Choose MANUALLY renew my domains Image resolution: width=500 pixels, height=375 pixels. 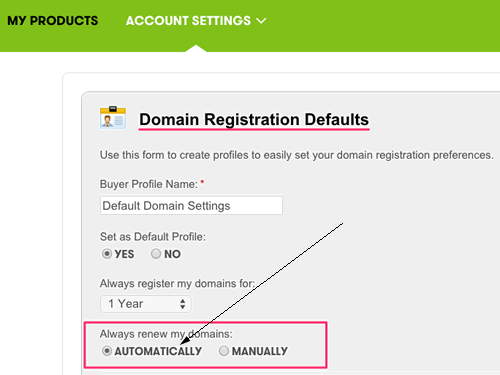tap(224, 351)
